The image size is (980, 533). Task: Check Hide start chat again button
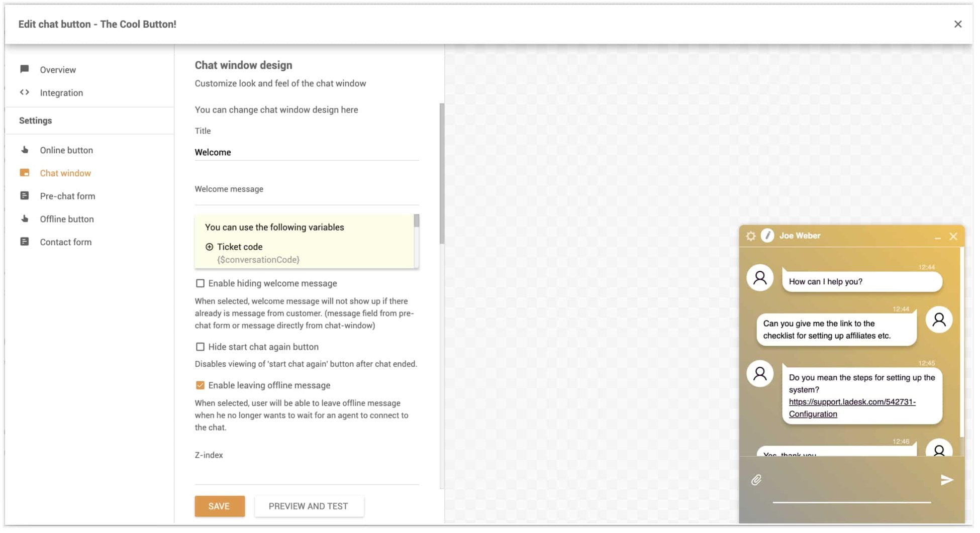[201, 347]
